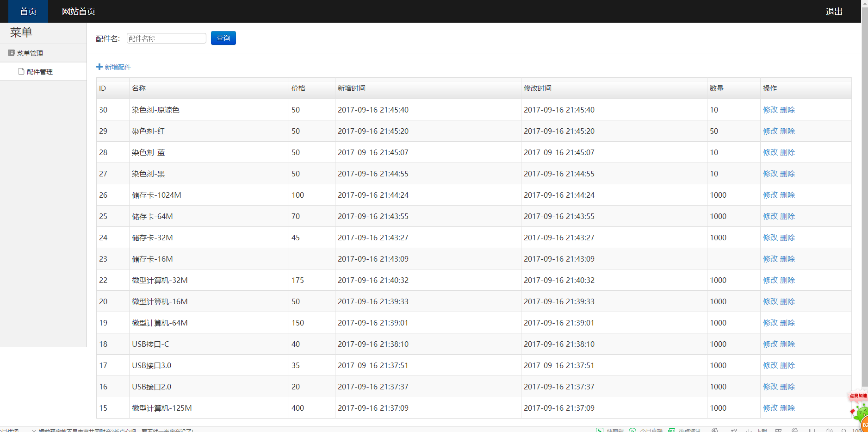
Task: Delete the USB接口2.0 row
Action: pos(787,387)
